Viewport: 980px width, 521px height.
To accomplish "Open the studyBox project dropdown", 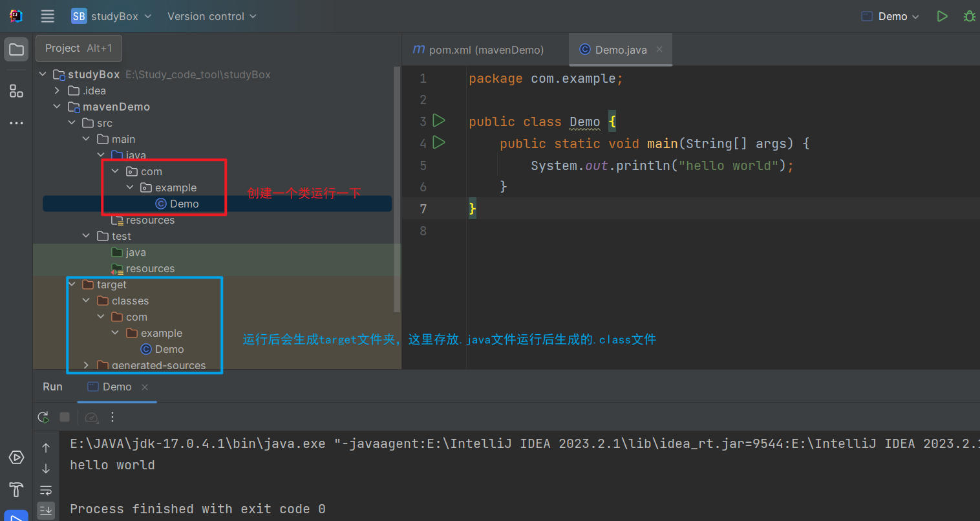I will tap(111, 16).
